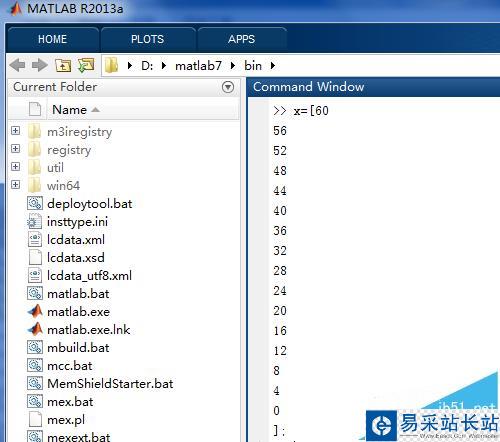Expand the registry folder tree node
Viewport: 500px width, 442px height.
click(x=15, y=148)
